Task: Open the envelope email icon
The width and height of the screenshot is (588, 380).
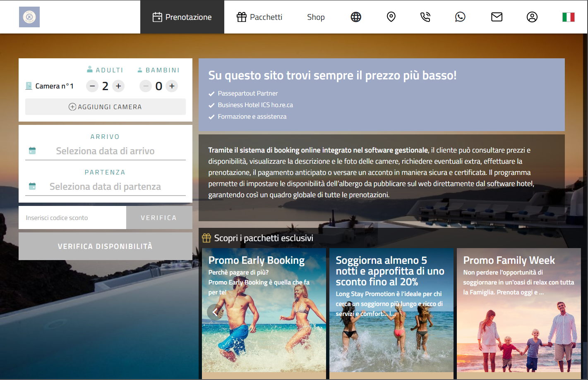Action: coord(497,17)
